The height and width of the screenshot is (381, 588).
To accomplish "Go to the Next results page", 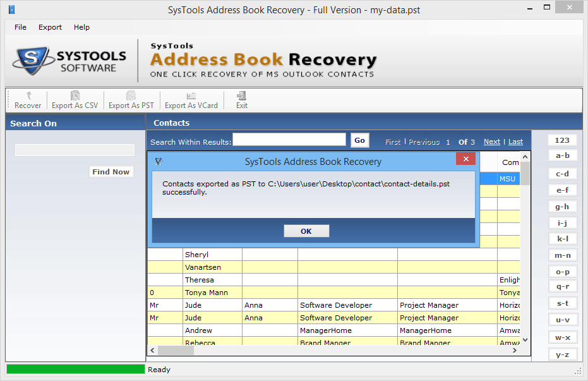I will coord(491,142).
